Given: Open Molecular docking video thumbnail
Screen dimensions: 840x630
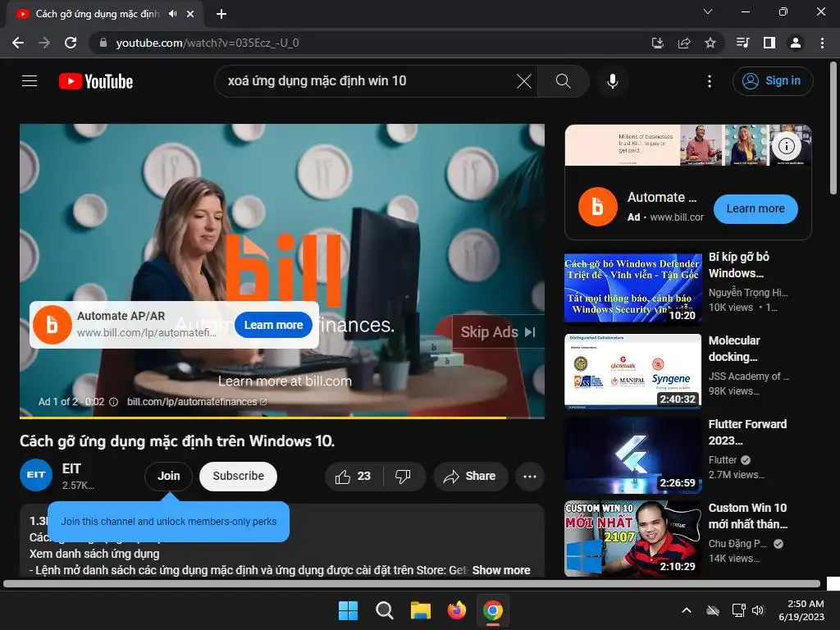Looking at the screenshot, I should pos(632,371).
